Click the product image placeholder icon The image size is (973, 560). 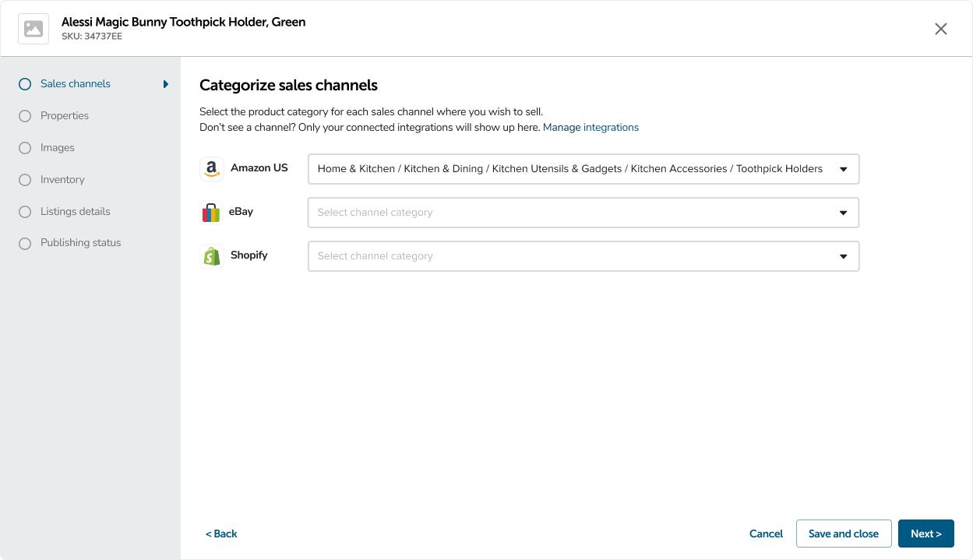pos(33,29)
